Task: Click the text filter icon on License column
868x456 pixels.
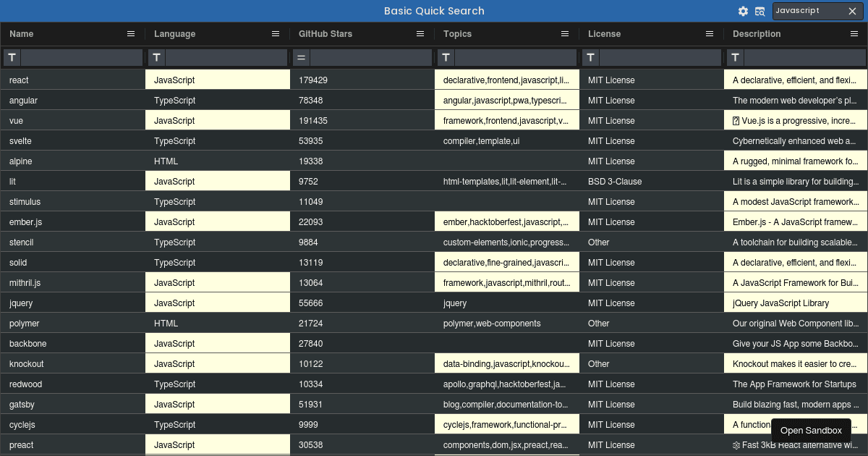Action: [x=590, y=57]
